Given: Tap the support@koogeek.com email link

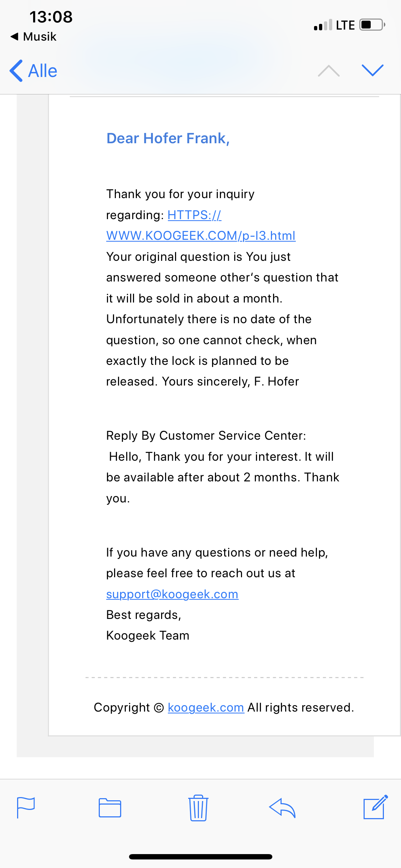Looking at the screenshot, I should click(172, 594).
